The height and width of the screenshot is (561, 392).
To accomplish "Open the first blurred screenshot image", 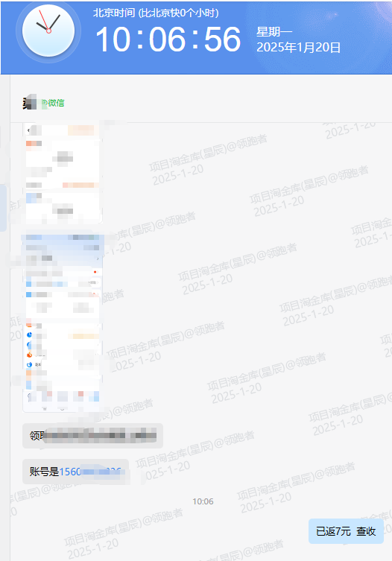I will point(63,173).
